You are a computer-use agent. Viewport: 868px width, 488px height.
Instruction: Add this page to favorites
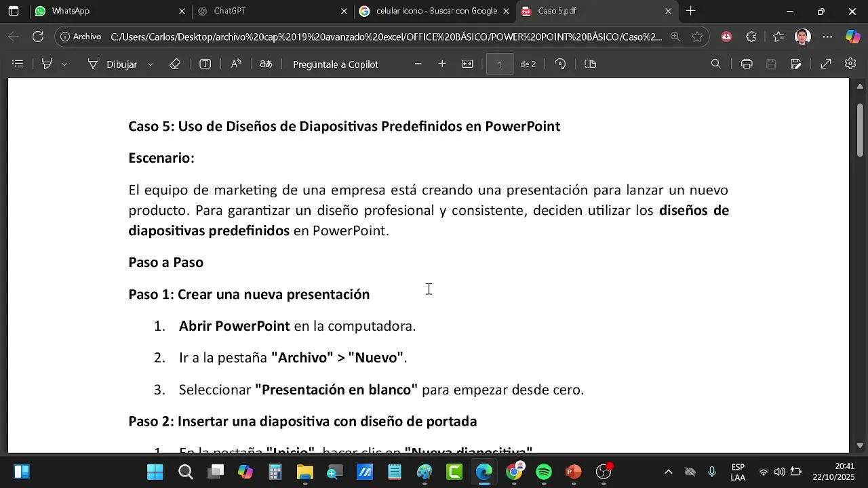[697, 37]
